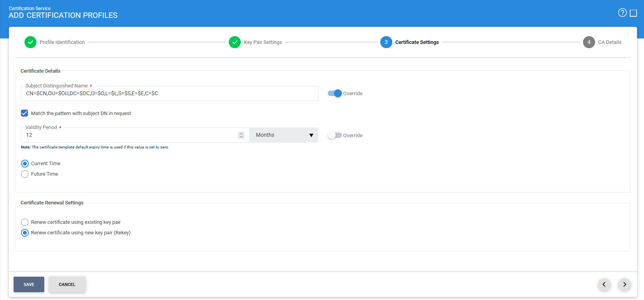Click the Validity Period spinner arrows

coord(241,135)
